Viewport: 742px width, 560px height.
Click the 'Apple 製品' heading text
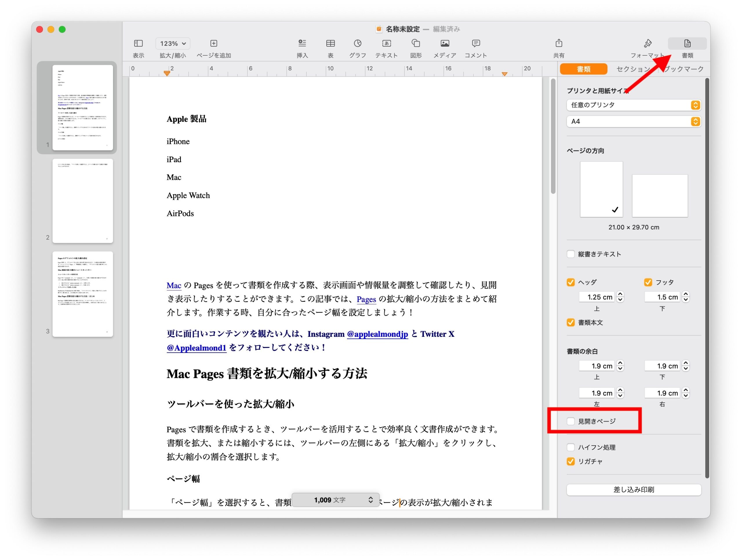point(186,119)
